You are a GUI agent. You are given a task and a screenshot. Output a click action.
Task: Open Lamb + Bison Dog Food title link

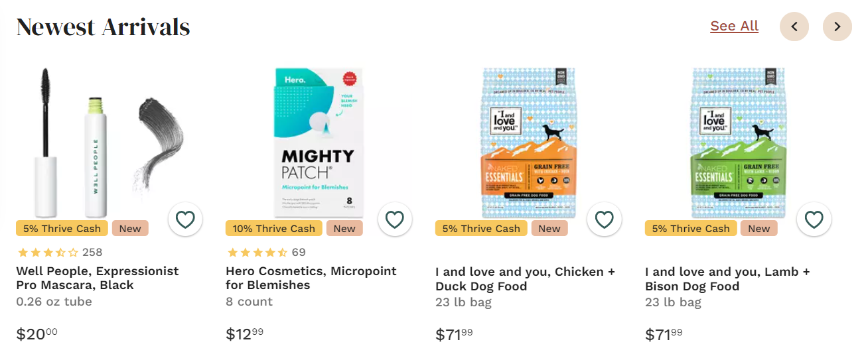coord(727,279)
